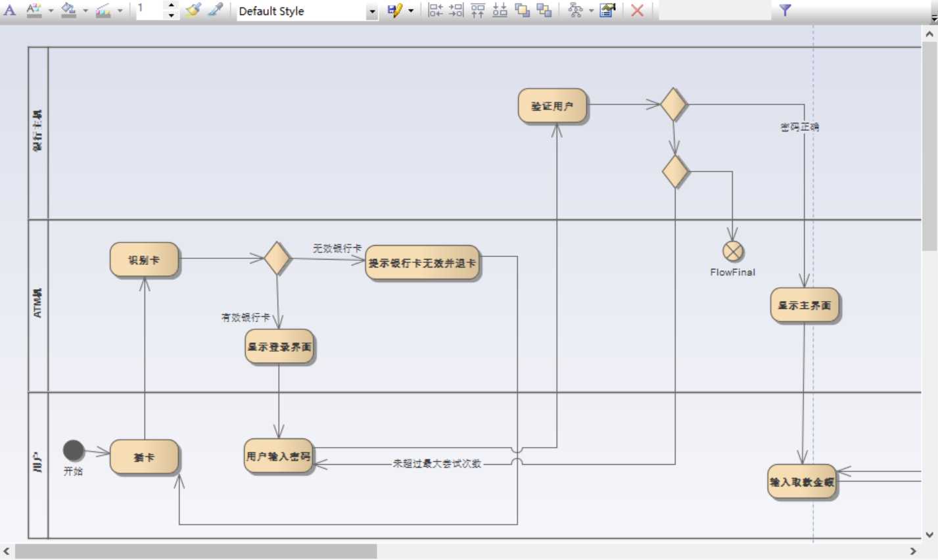Screen dimensions: 938x560
Task: Select the decision diamond after 识别卡
Action: pyautogui.click(x=277, y=258)
